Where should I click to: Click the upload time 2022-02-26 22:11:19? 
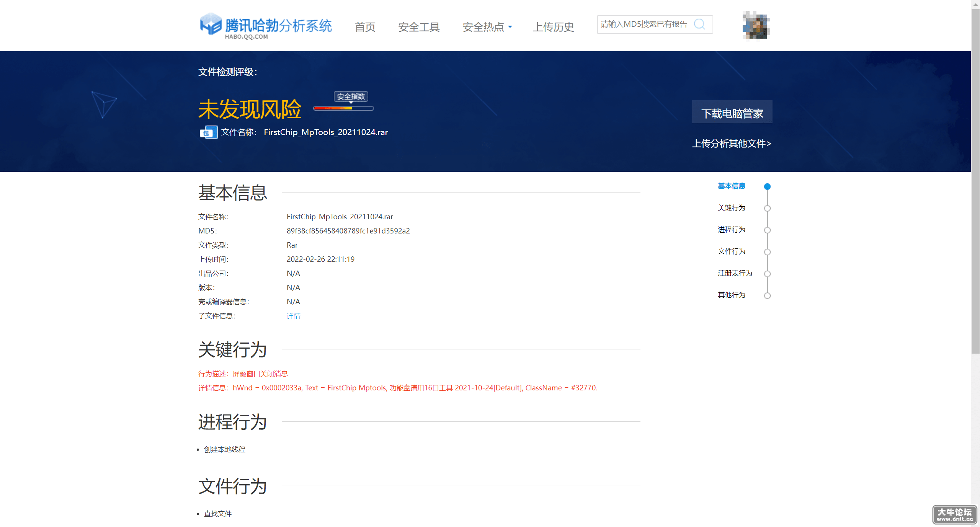(321, 259)
